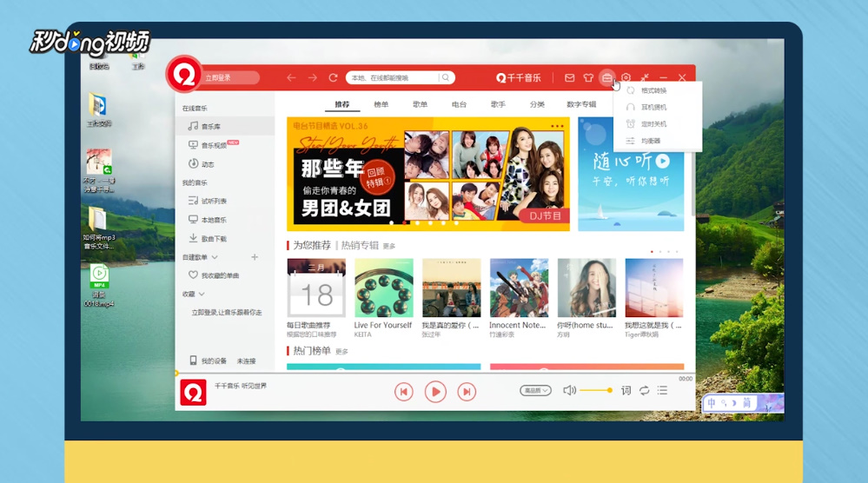
Task: Open the 每日歌曲推荐 calendar thumbnail
Action: coord(316,288)
